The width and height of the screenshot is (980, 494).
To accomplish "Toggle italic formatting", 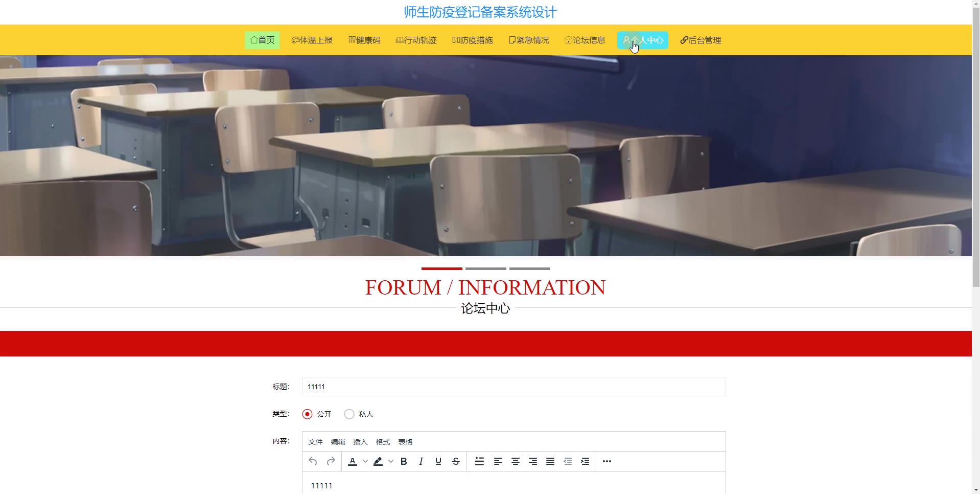I will 421,461.
